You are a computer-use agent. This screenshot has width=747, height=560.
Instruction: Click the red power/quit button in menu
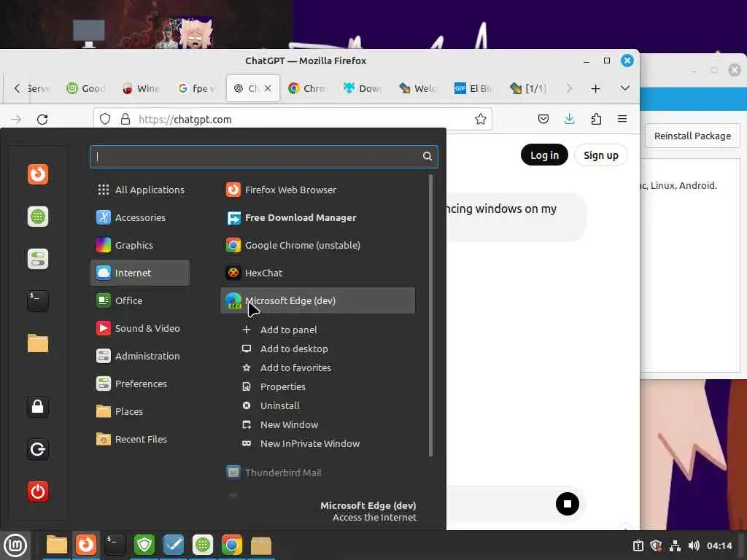(x=38, y=491)
